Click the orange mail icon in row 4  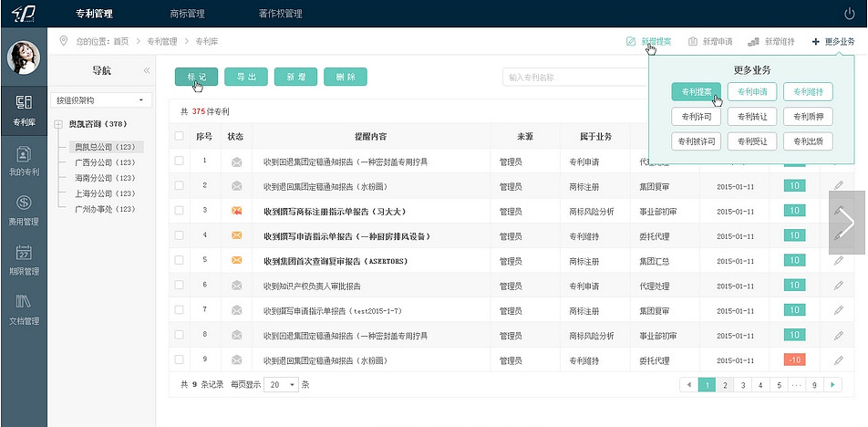point(237,235)
